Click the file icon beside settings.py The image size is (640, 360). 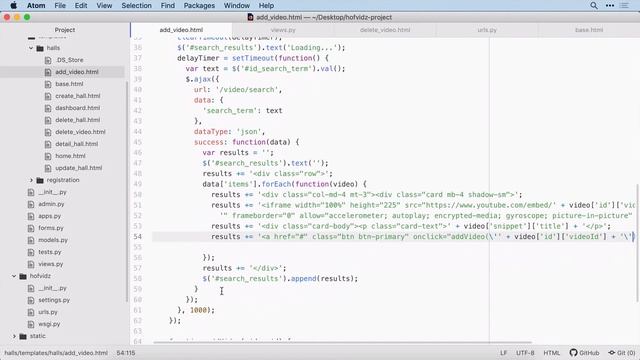pyautogui.click(x=31, y=300)
